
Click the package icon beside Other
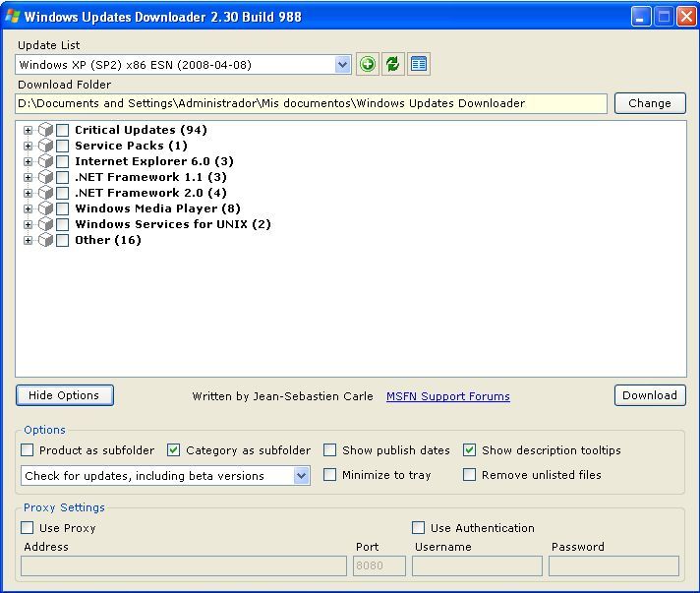click(x=45, y=240)
